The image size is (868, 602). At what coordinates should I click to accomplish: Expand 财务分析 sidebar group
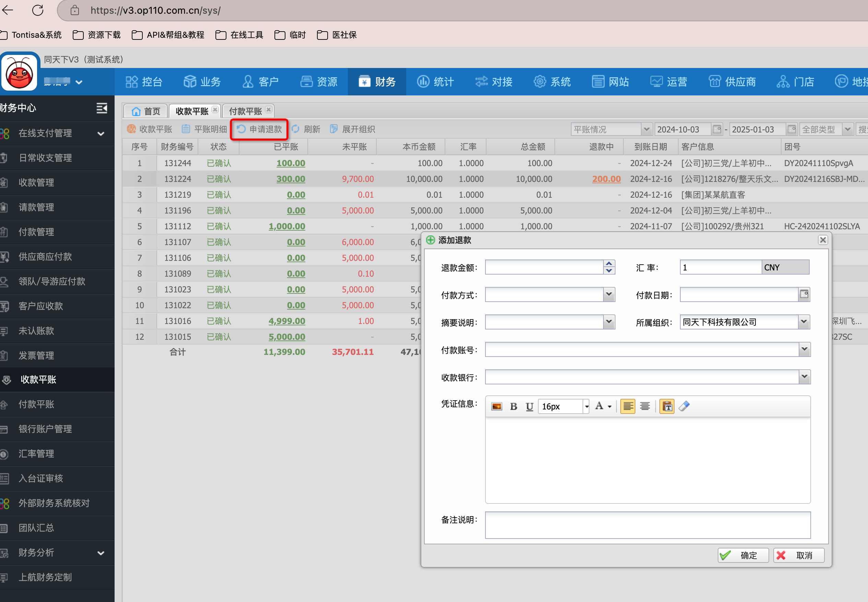[x=57, y=553]
